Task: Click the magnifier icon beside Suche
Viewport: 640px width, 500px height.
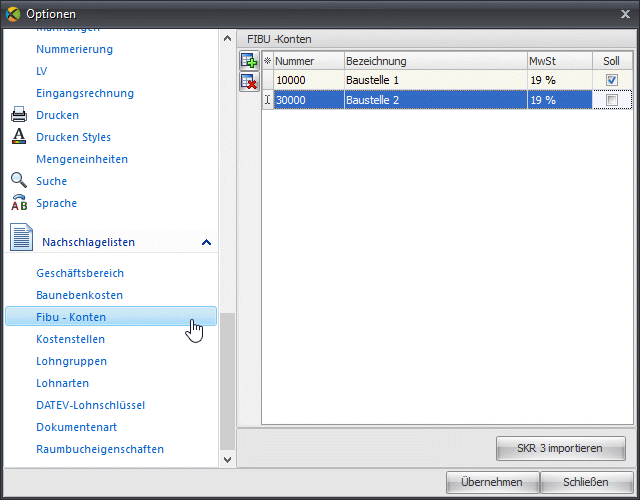Action: (19, 180)
